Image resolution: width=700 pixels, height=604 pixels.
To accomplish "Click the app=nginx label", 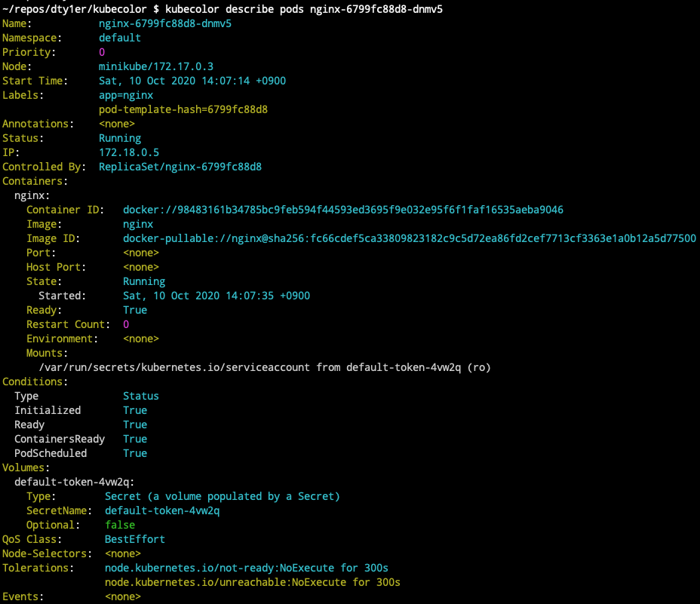I will click(x=126, y=95).
